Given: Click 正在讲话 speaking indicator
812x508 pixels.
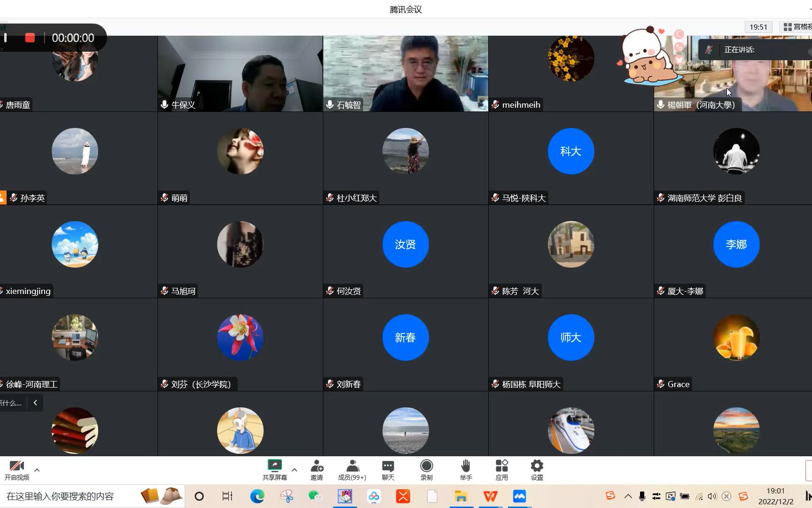Looking at the screenshot, I should 740,49.
